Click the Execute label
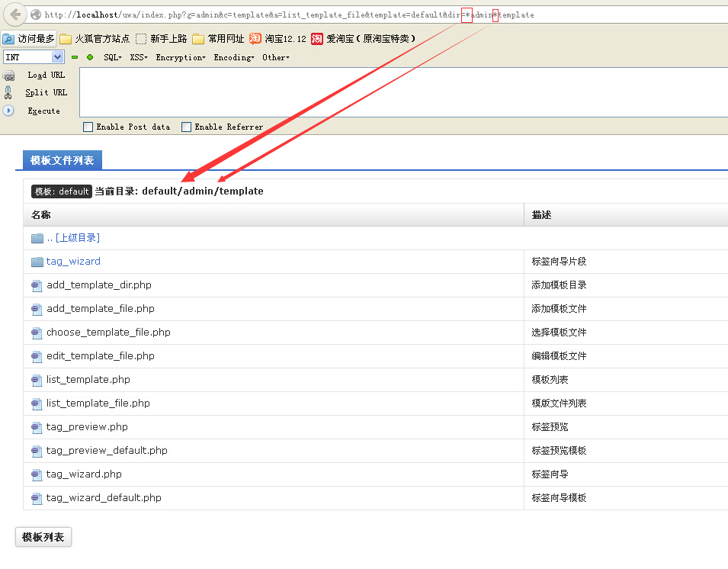This screenshot has height=569, width=728. coord(43,111)
